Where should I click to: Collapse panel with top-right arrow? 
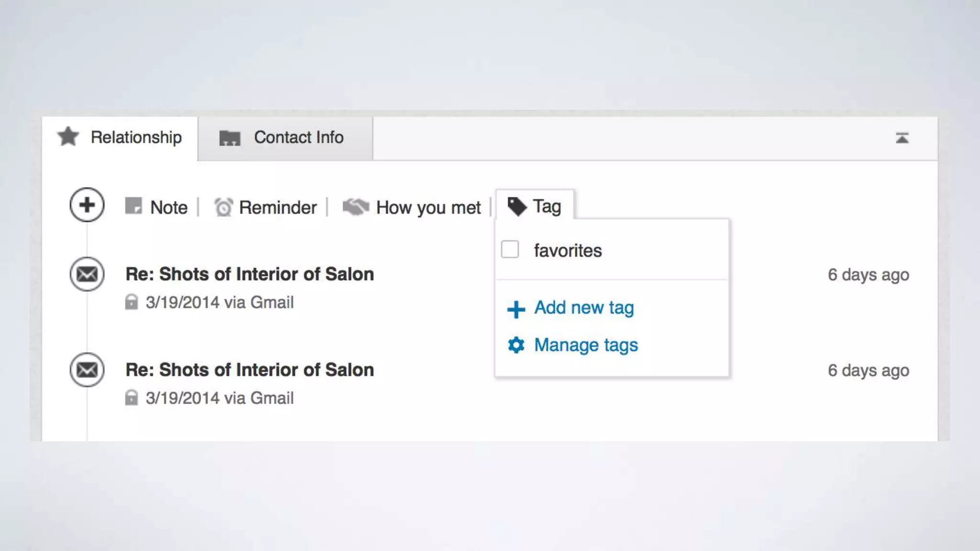902,138
